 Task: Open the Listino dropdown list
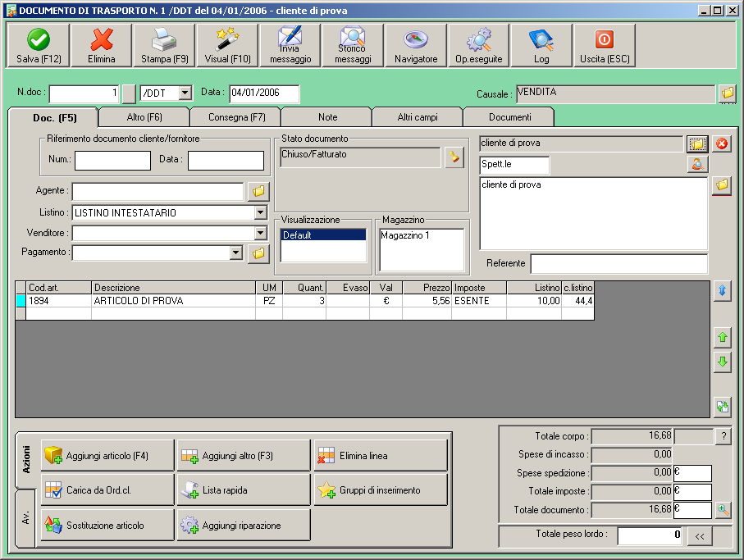click(x=261, y=213)
